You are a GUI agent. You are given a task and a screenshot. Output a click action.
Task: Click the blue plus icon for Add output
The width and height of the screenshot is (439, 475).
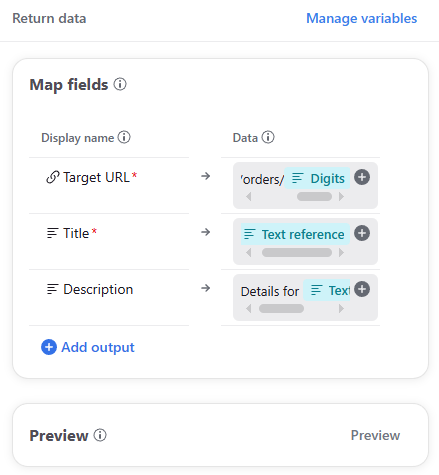(x=49, y=347)
